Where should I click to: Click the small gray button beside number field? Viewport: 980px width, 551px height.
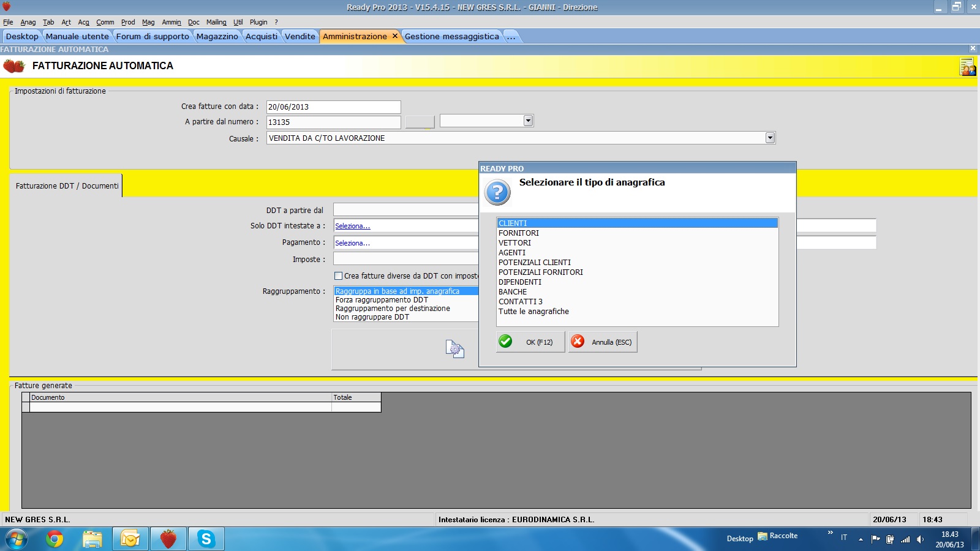coord(420,122)
